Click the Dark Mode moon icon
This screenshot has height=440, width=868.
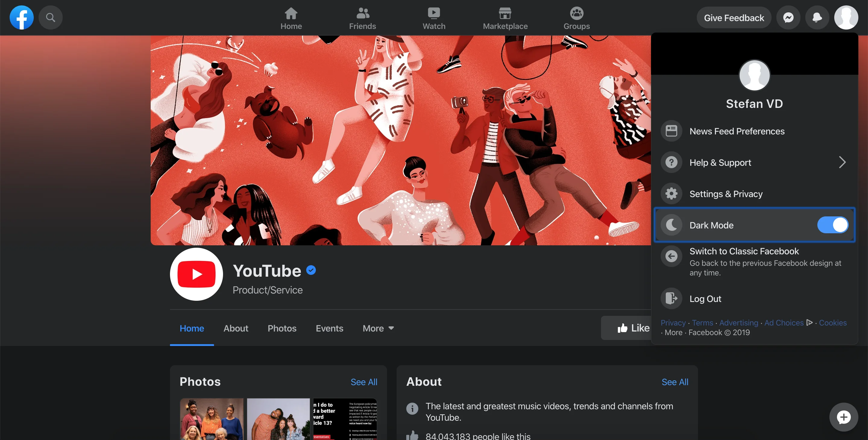(671, 225)
